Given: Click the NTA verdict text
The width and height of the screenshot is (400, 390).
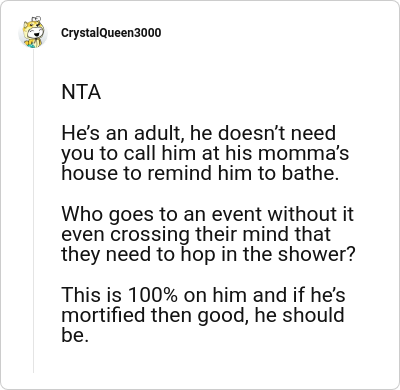Looking at the screenshot, I should [81, 92].
